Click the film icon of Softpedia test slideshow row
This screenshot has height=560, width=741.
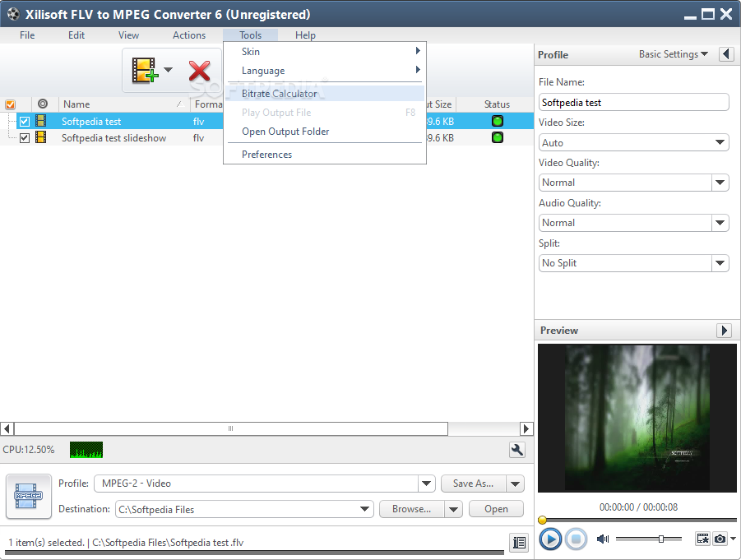click(41, 137)
